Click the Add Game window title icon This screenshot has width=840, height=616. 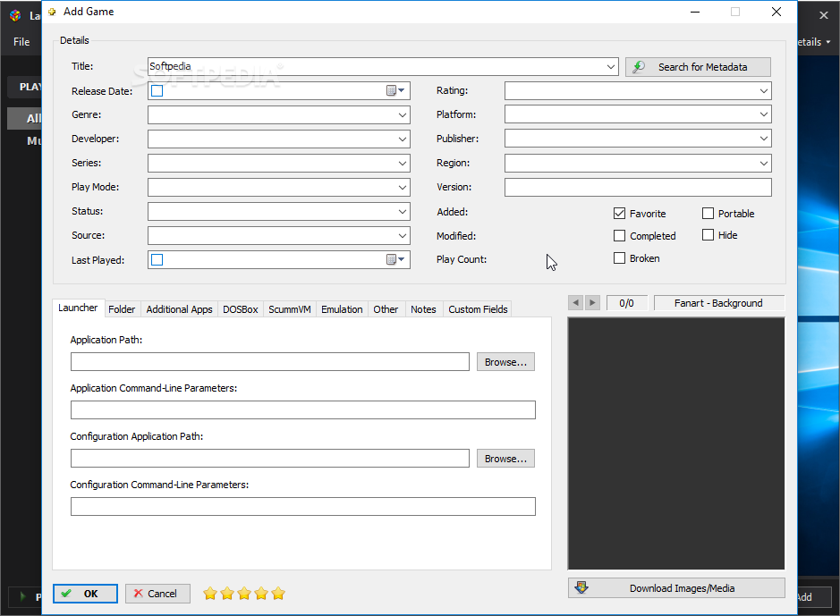[x=52, y=12]
